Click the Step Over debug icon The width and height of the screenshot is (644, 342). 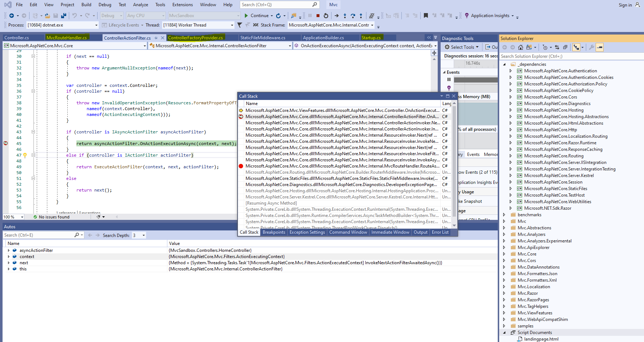pos(353,16)
